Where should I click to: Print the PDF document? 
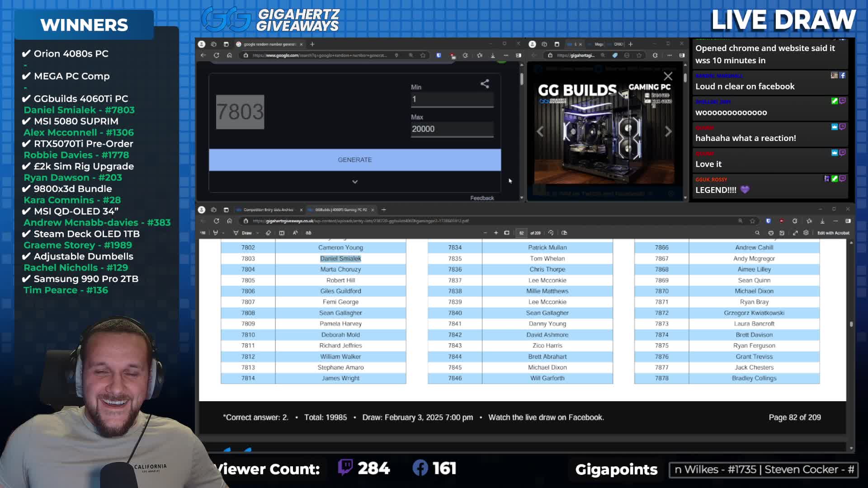[771, 233]
